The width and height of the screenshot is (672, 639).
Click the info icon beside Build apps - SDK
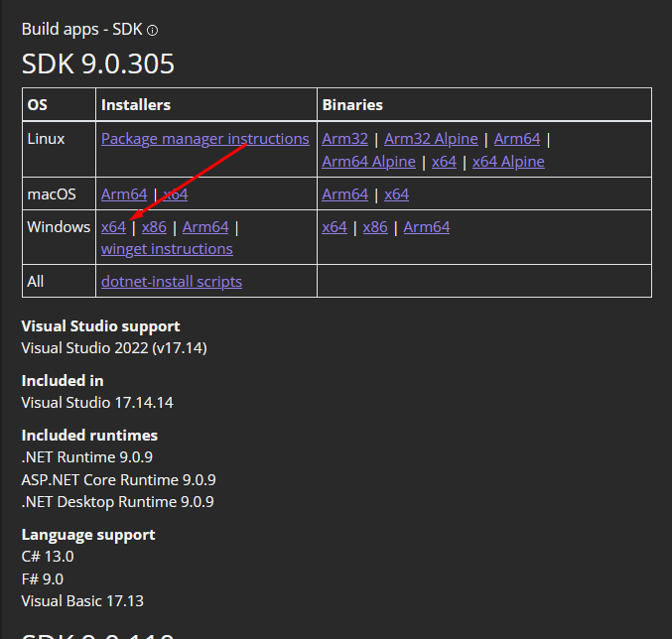pos(152,31)
